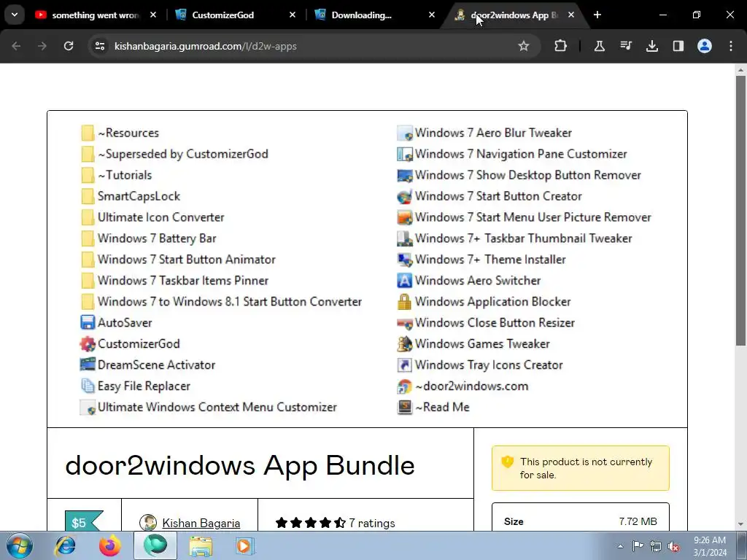Open the tab search dropdown arrow

coord(15,15)
